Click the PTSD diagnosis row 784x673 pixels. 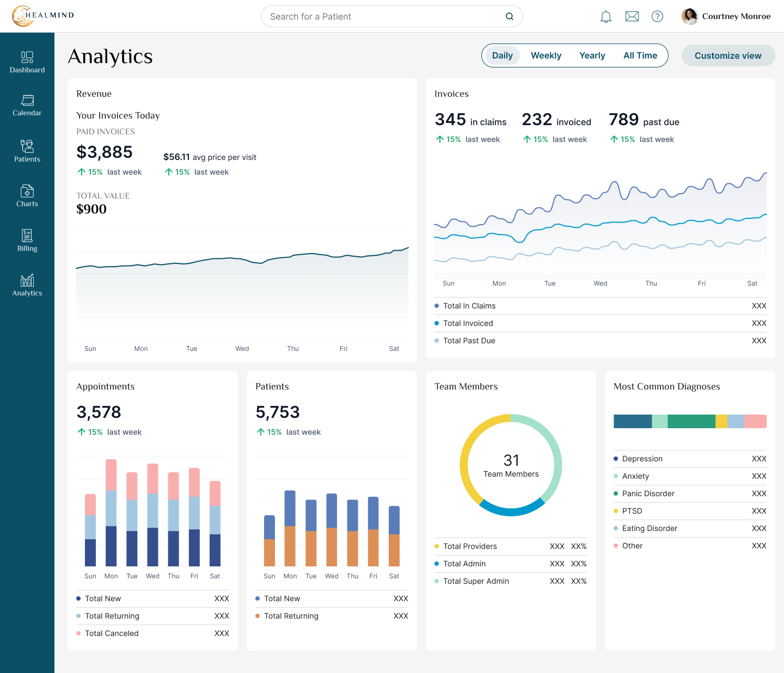[x=690, y=511]
